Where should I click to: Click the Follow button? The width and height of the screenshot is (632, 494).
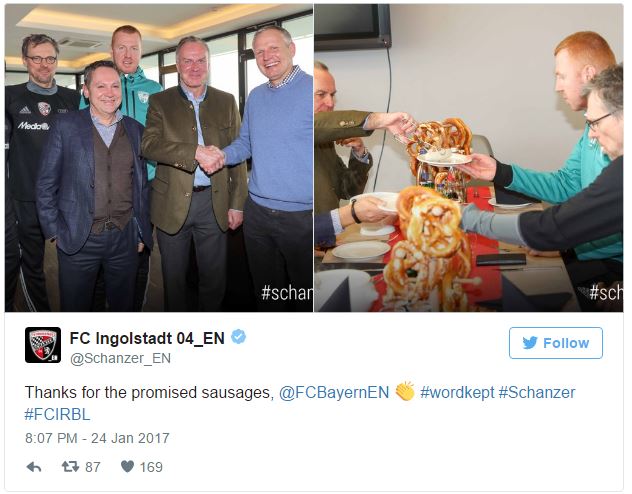[556, 343]
